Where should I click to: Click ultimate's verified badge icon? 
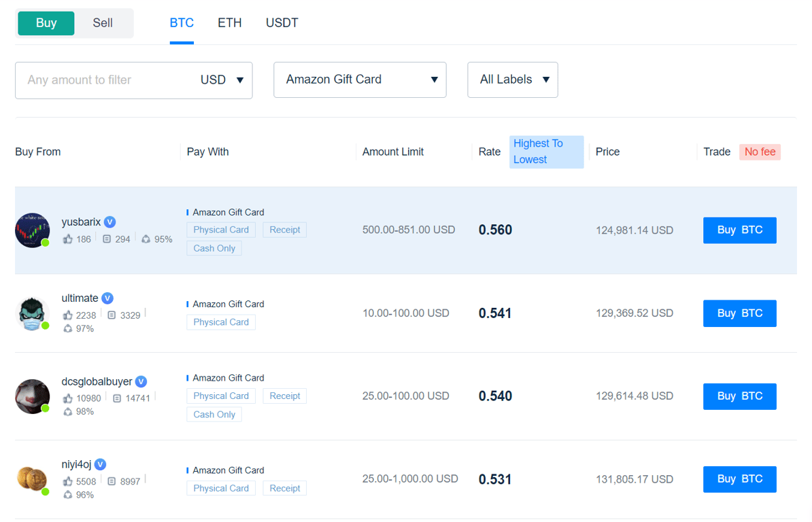[107, 298]
